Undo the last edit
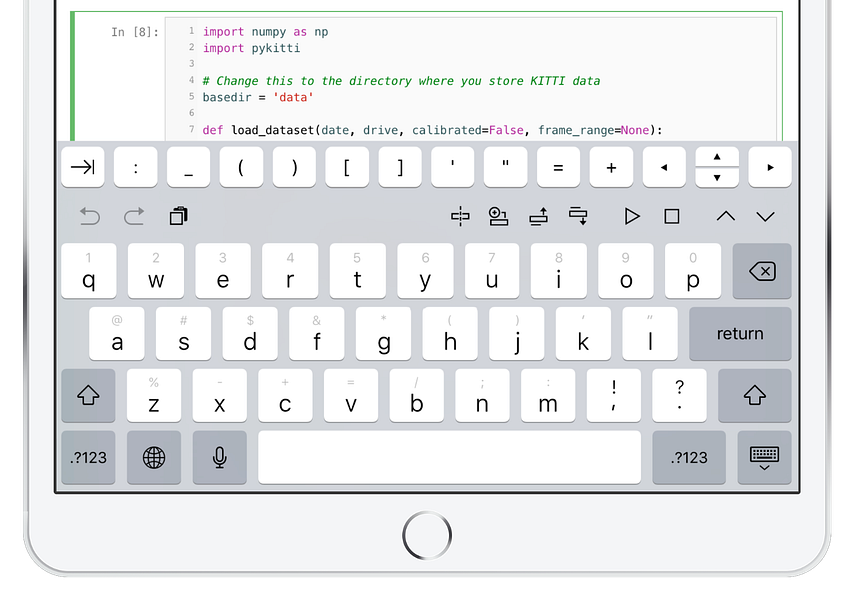 (90, 216)
